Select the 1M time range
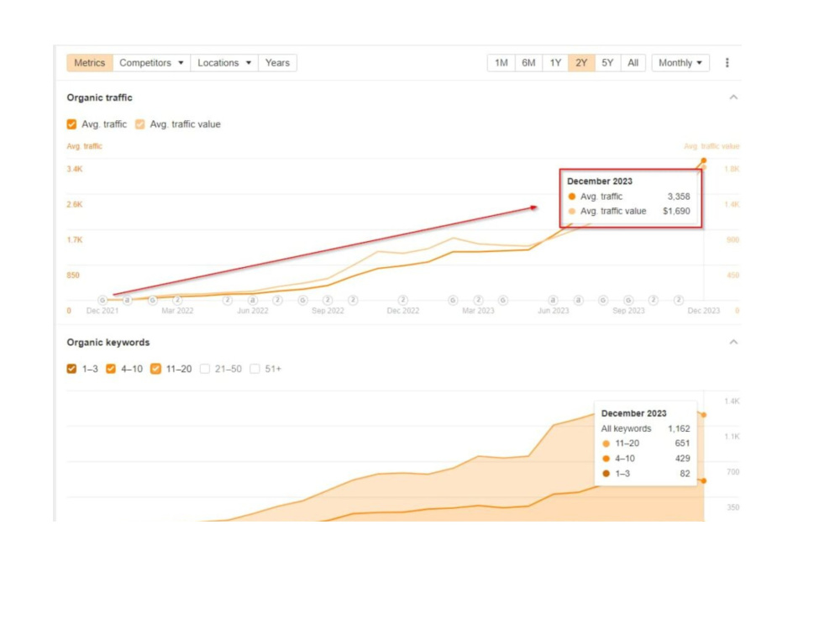The width and height of the screenshot is (840, 630). (x=501, y=63)
